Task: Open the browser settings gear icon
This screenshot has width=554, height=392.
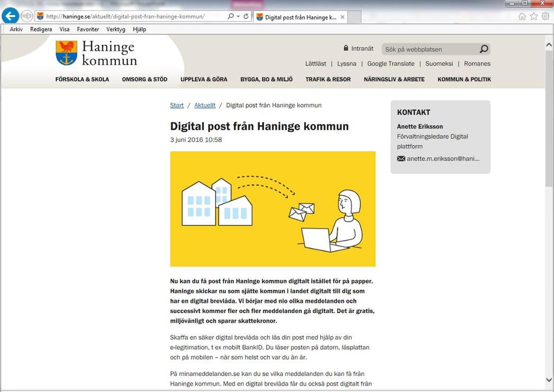Action: (x=545, y=16)
